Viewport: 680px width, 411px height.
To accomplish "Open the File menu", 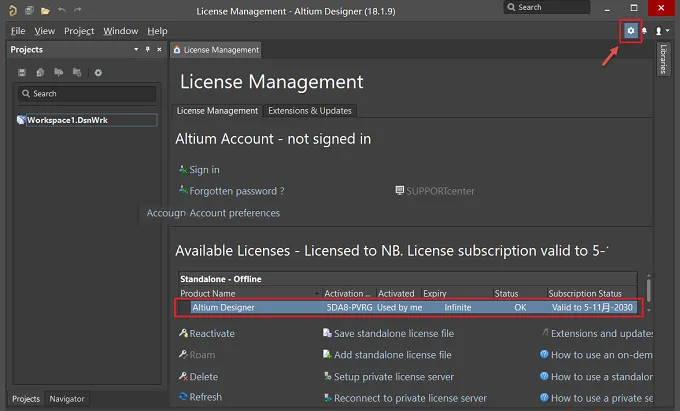I will [x=18, y=31].
